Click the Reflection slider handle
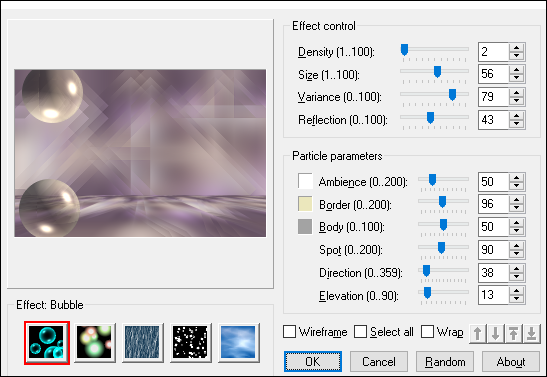Image resolution: width=547 pixels, height=377 pixels. (430, 118)
